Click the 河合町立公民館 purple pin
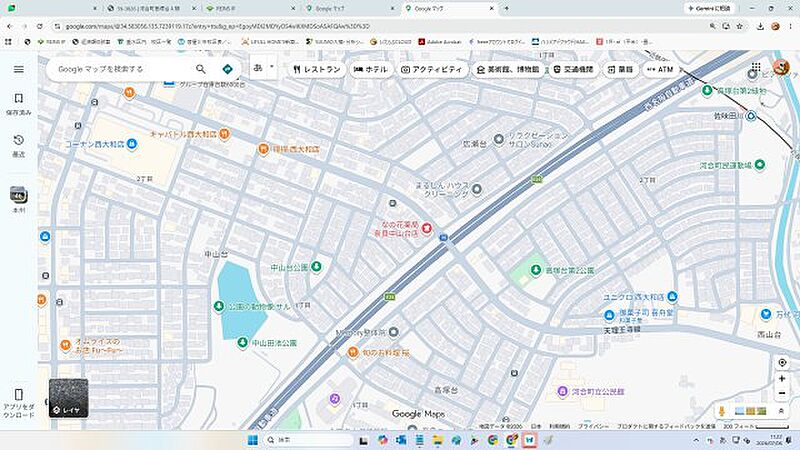The height and width of the screenshot is (450, 800). click(x=562, y=391)
